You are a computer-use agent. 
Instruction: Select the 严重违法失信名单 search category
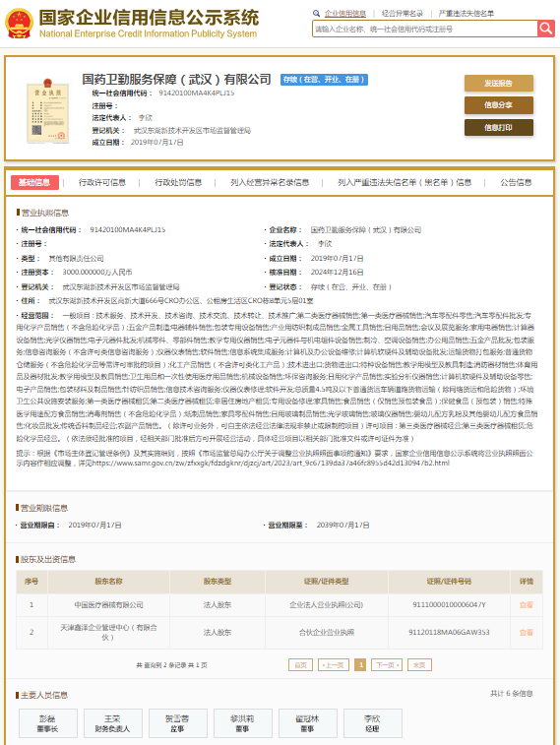[466, 14]
